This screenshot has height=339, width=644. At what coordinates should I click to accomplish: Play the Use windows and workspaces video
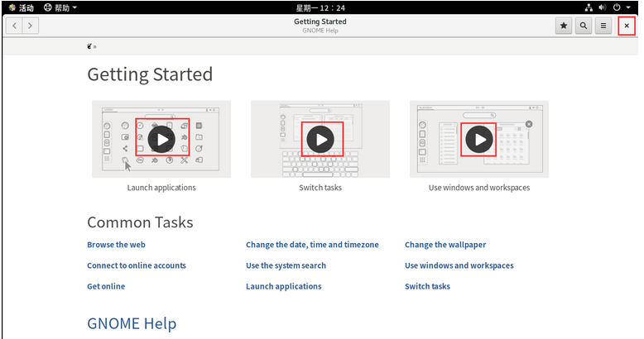(479, 140)
